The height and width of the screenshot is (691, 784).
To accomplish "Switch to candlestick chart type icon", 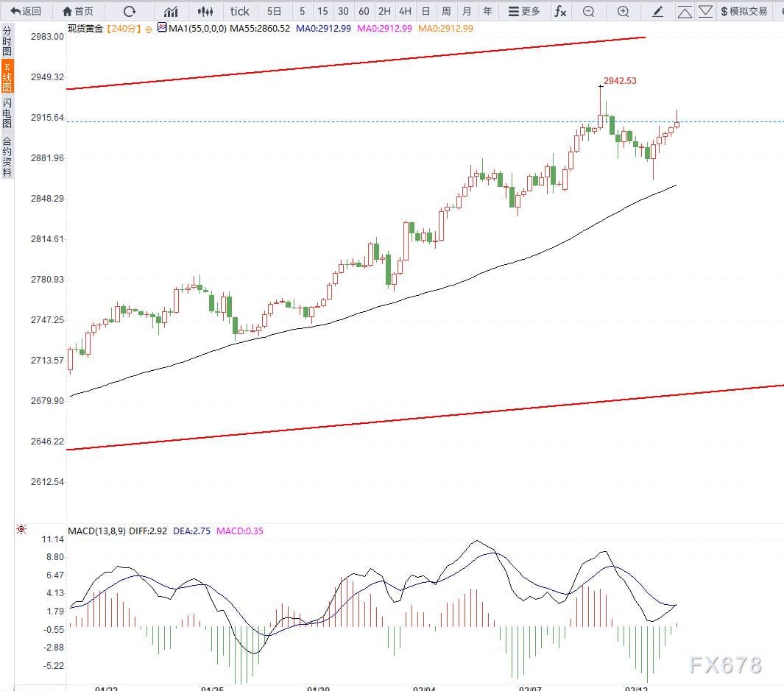I will [205, 11].
